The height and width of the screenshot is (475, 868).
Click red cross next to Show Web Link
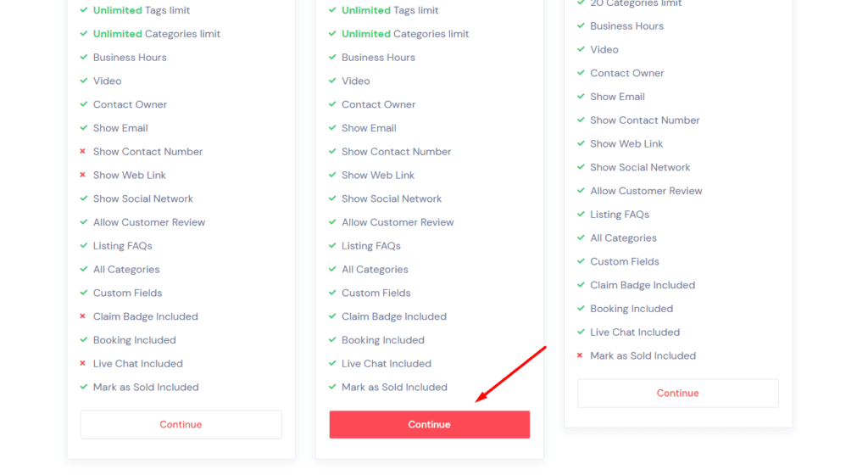click(x=83, y=175)
